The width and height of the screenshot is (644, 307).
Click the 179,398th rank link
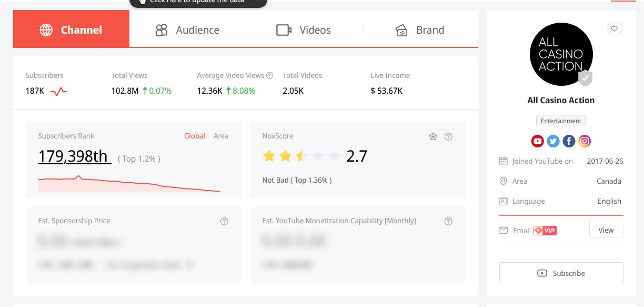74,156
